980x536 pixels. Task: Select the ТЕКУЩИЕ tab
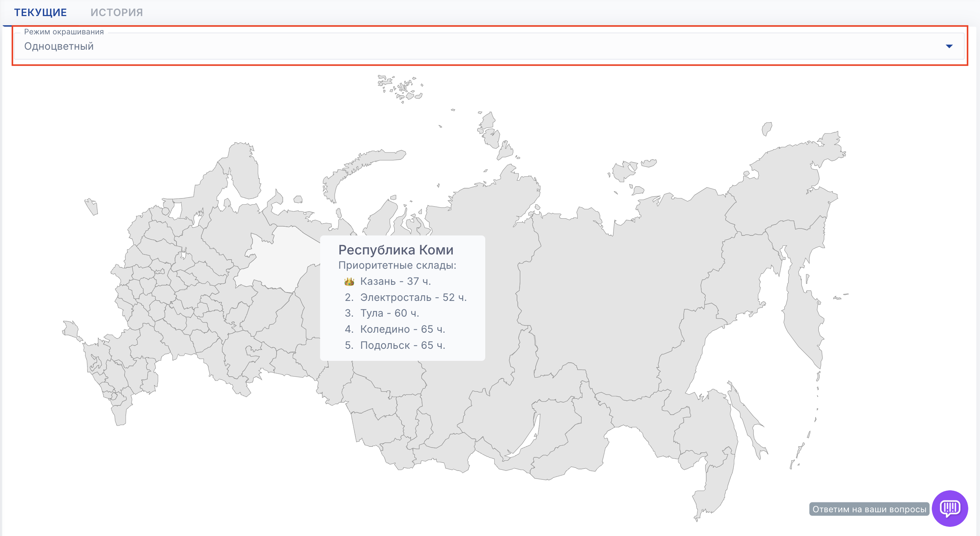(40, 12)
